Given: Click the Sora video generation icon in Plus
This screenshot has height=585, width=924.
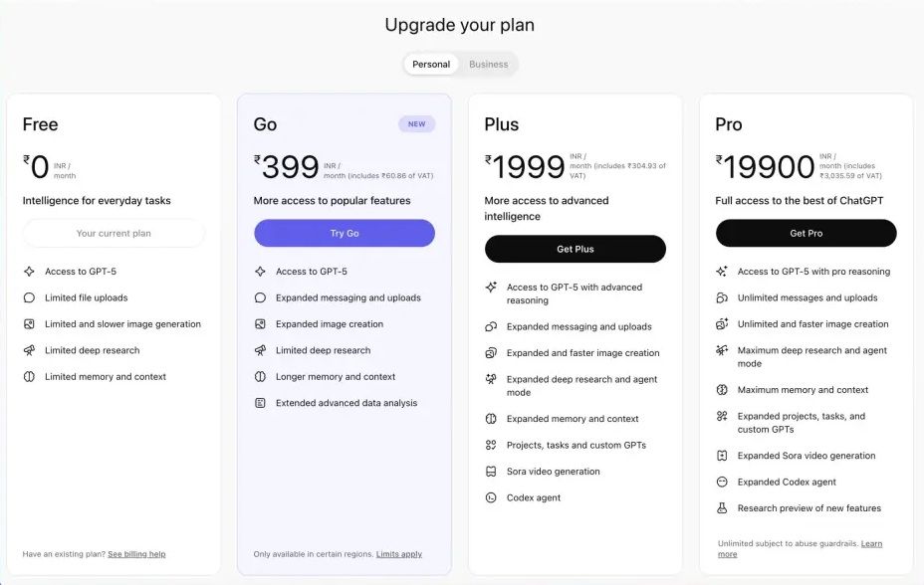Looking at the screenshot, I should (491, 472).
